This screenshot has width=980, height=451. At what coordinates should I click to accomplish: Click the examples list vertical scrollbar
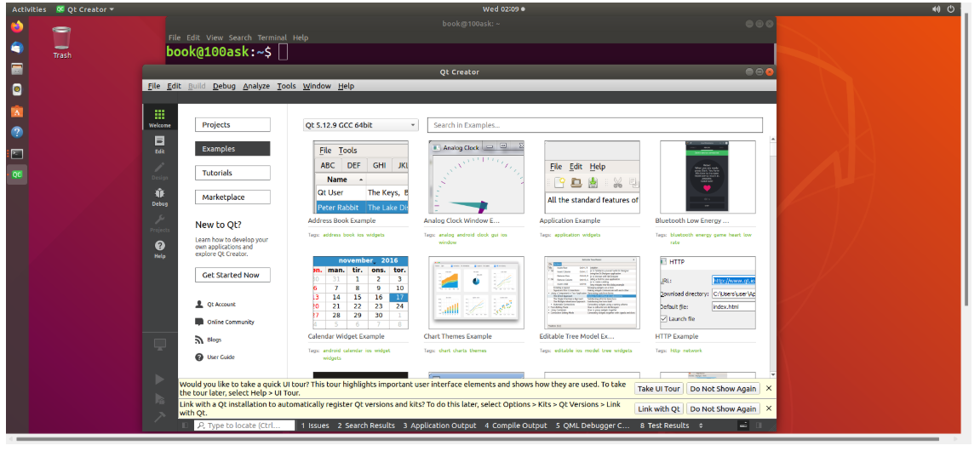click(x=772, y=256)
